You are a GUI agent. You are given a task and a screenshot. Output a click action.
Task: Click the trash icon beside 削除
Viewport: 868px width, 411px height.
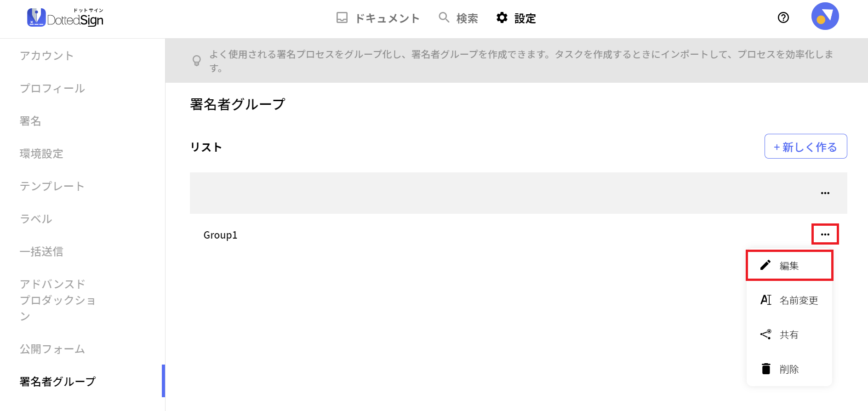(766, 369)
